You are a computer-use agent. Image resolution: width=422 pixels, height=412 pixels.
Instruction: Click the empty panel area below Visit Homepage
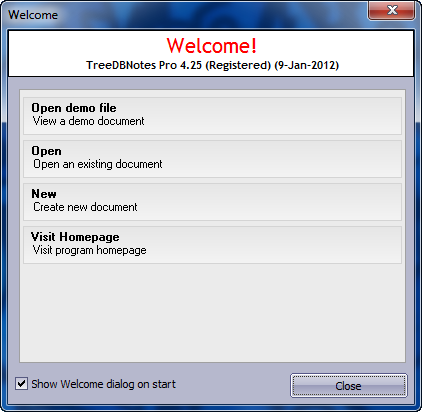pos(212,312)
